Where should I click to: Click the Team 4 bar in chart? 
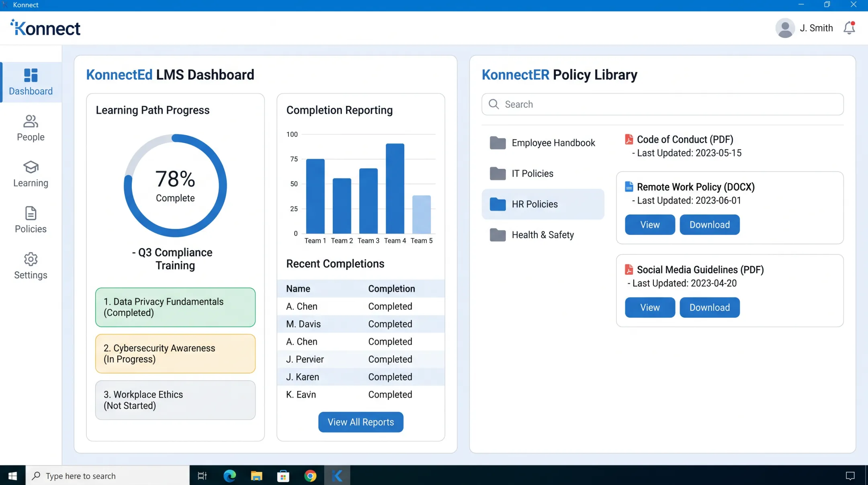tap(395, 188)
